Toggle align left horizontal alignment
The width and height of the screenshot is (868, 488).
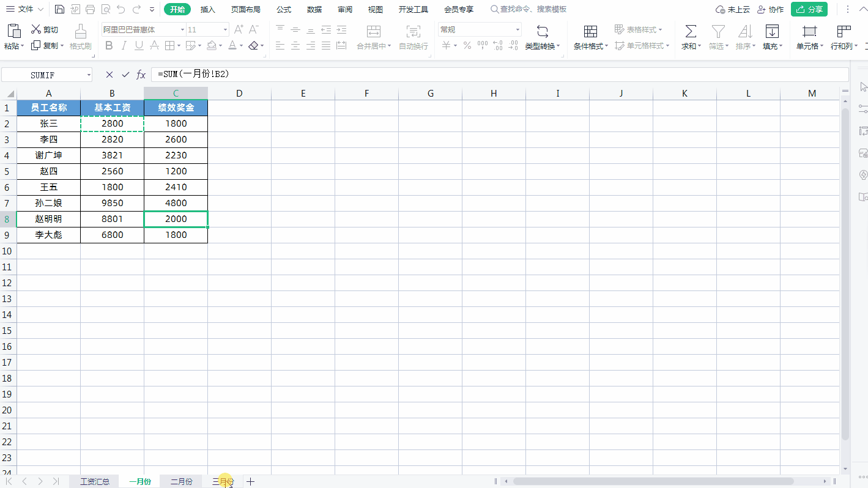[280, 45]
